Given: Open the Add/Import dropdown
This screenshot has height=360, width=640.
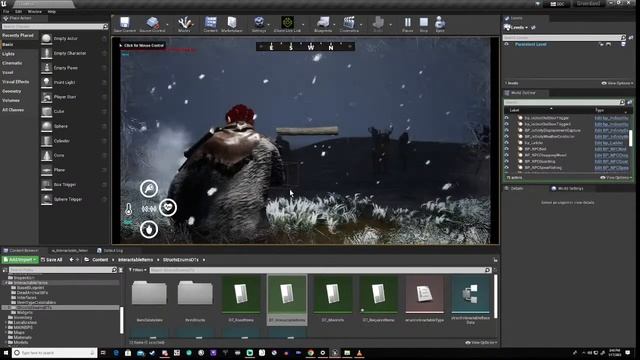Looking at the screenshot, I should coord(20,260).
